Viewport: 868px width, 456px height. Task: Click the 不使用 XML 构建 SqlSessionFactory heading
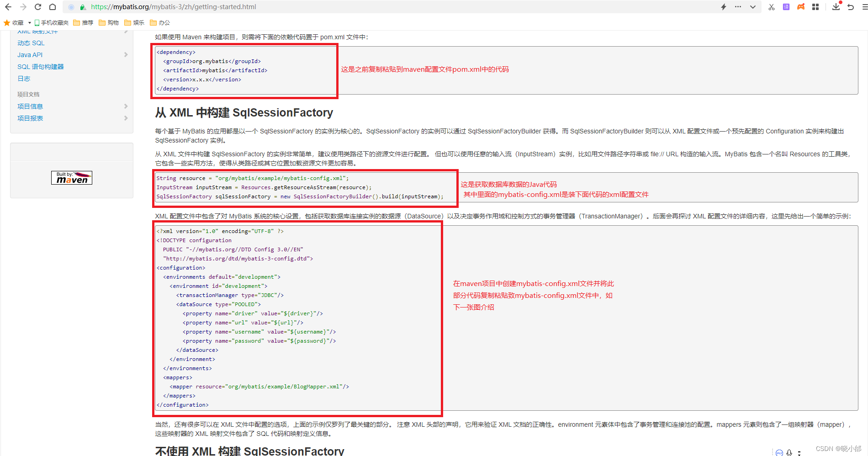tap(249, 451)
